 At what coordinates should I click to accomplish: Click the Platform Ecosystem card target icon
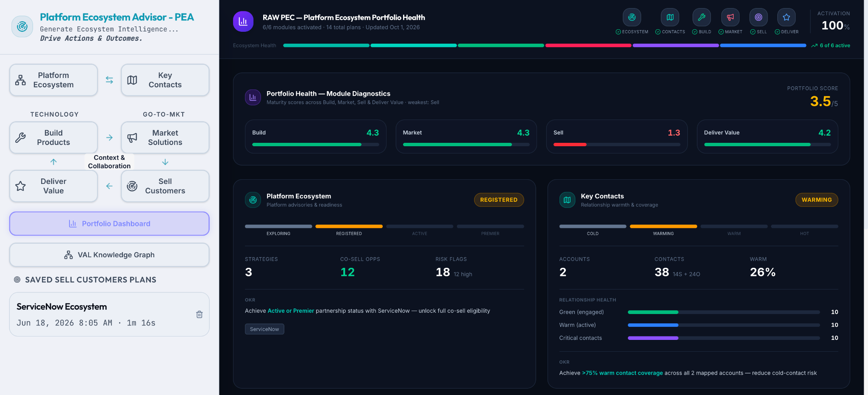point(253,200)
